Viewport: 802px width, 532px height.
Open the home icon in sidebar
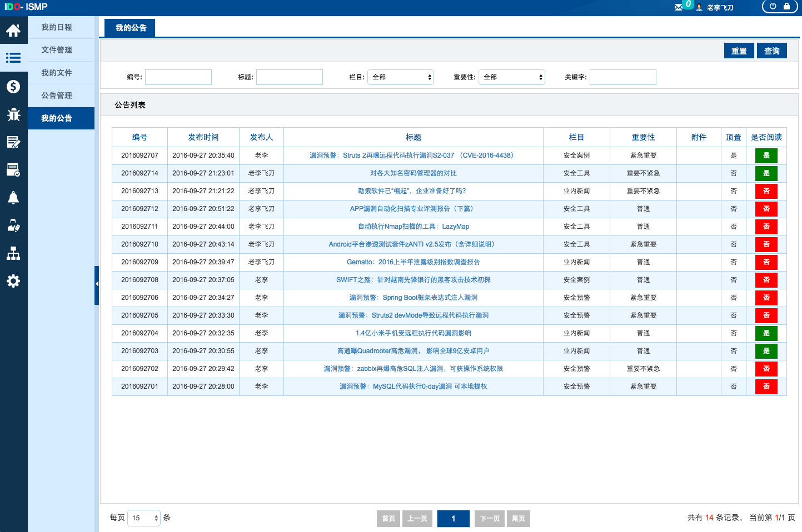pyautogui.click(x=13, y=31)
